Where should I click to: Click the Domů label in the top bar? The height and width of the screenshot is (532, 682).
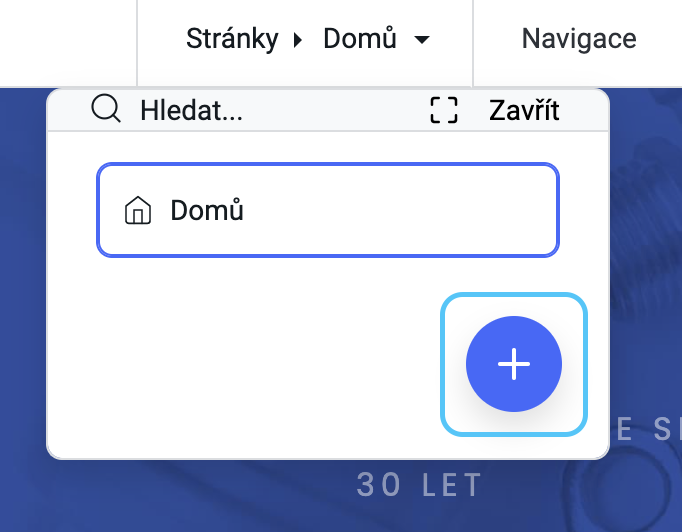360,38
